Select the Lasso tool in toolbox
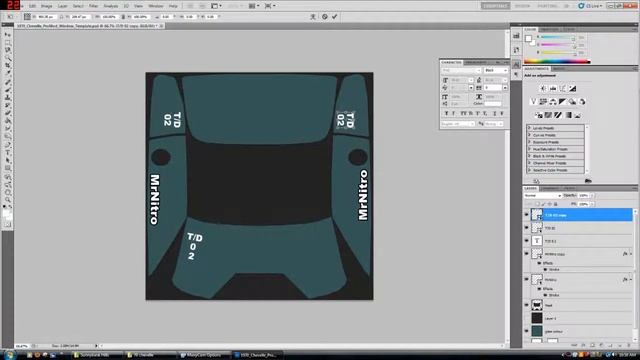The height and width of the screenshot is (360, 640). point(7,51)
